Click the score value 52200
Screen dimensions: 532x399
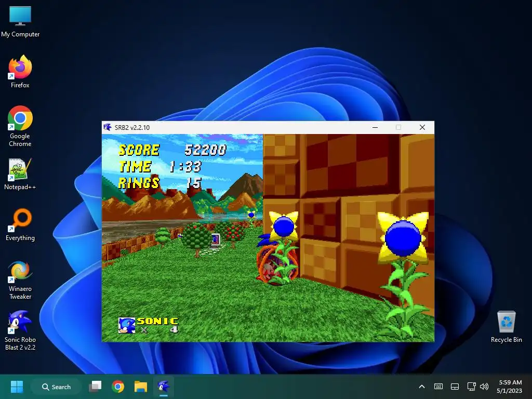tap(206, 150)
